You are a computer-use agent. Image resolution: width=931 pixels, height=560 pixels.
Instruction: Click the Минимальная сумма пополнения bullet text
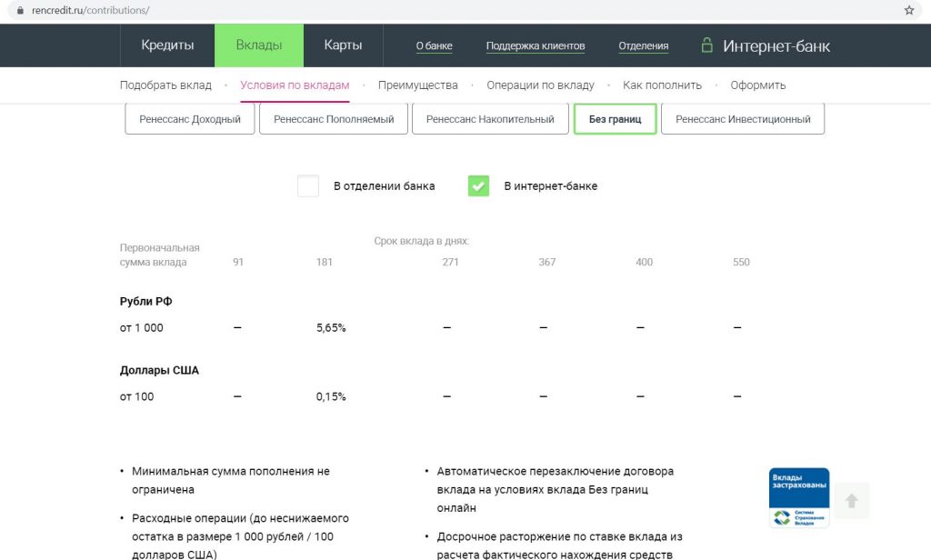[230, 480]
